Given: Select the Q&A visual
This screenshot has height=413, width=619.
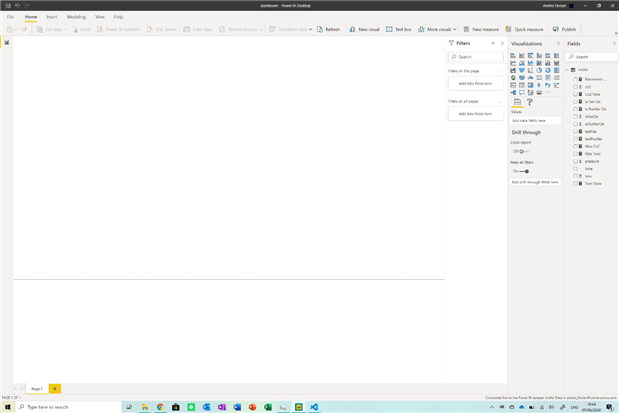Looking at the screenshot, I should tap(521, 92).
